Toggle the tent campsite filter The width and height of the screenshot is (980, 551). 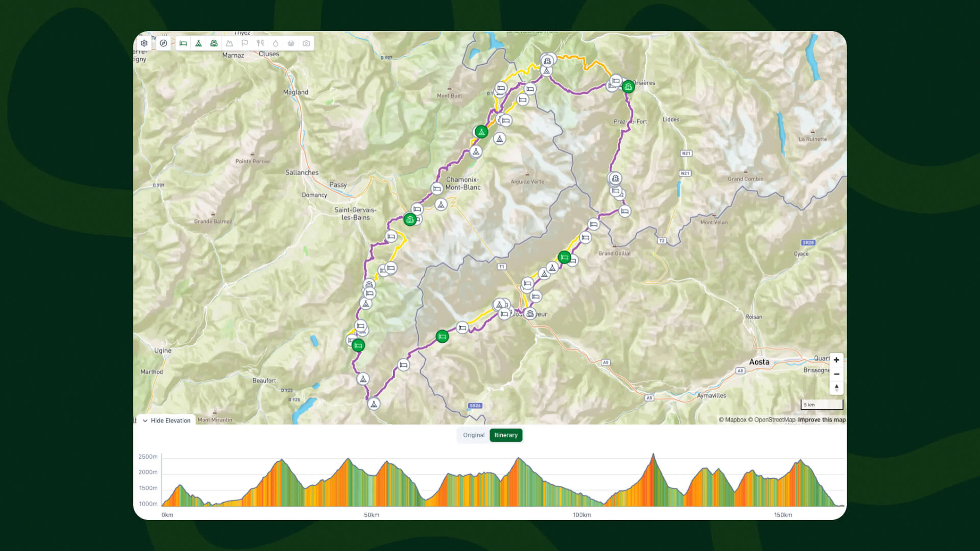pos(199,43)
